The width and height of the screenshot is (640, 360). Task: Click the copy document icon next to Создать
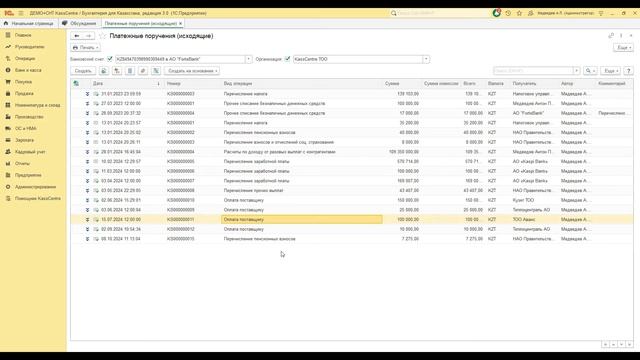pos(104,71)
